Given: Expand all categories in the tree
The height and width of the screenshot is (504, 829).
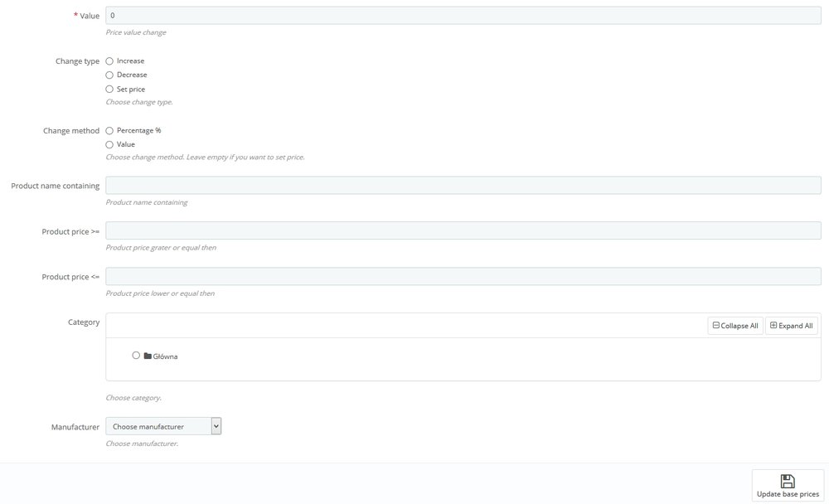Looking at the screenshot, I should click(x=790, y=325).
